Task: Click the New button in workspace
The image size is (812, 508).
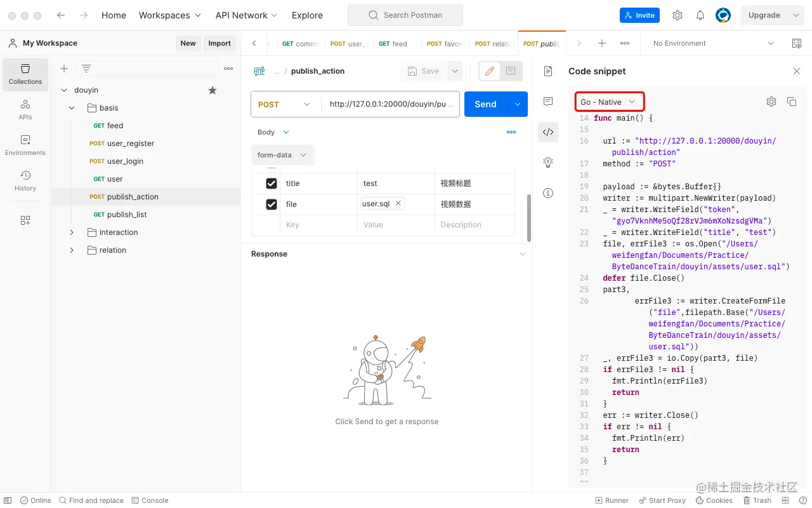Action: point(188,43)
